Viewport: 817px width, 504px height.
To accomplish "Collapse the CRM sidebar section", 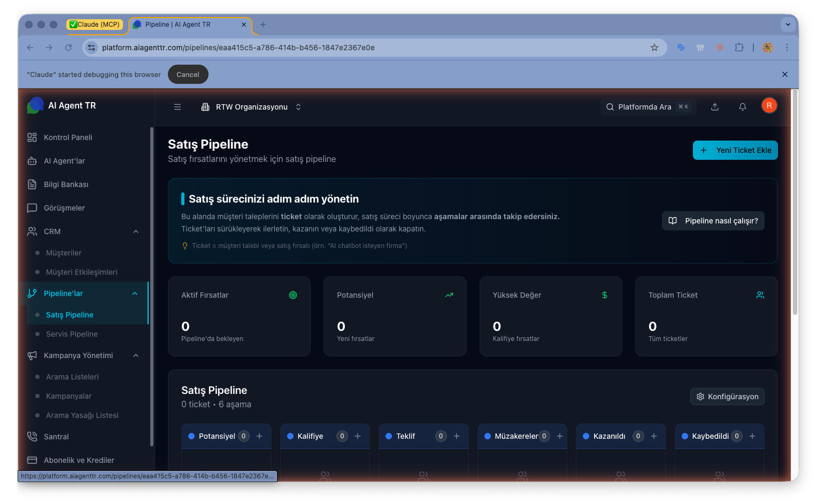I will pyautogui.click(x=136, y=231).
